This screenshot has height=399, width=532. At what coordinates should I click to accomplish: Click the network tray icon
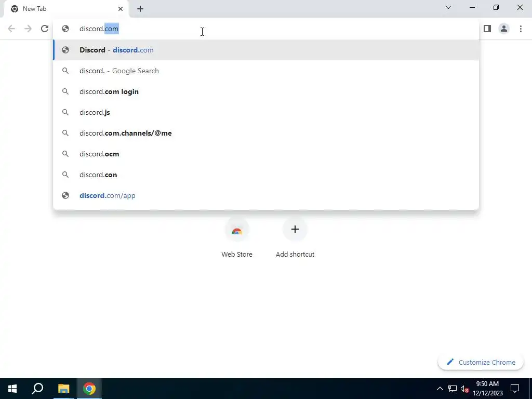[453, 389]
